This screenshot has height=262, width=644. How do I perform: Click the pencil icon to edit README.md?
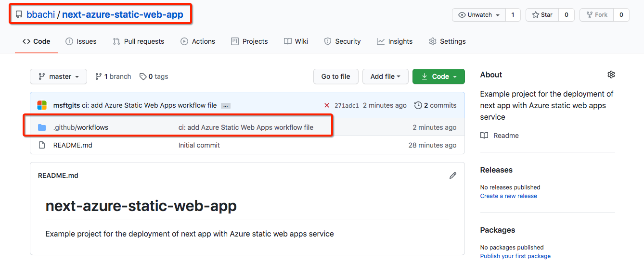click(x=452, y=175)
